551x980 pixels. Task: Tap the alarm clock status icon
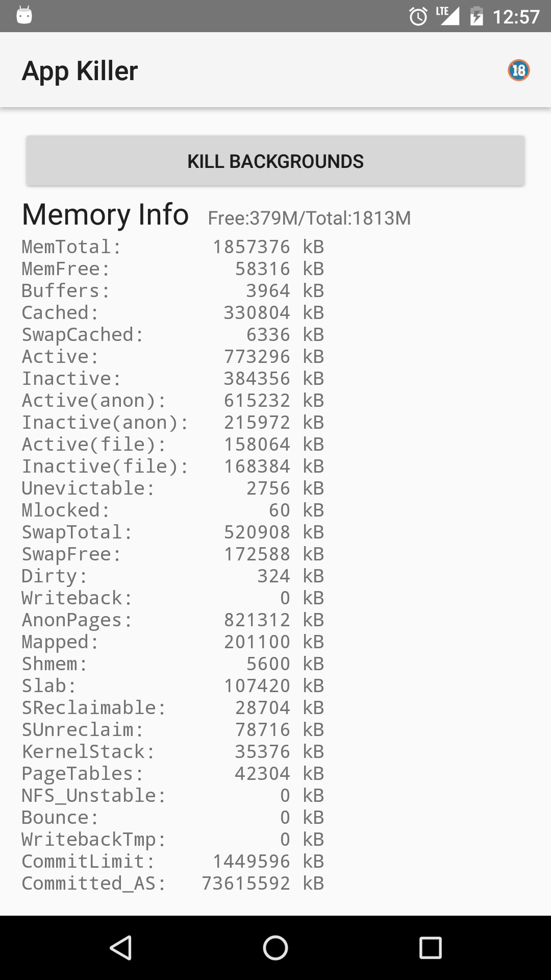pyautogui.click(x=418, y=17)
